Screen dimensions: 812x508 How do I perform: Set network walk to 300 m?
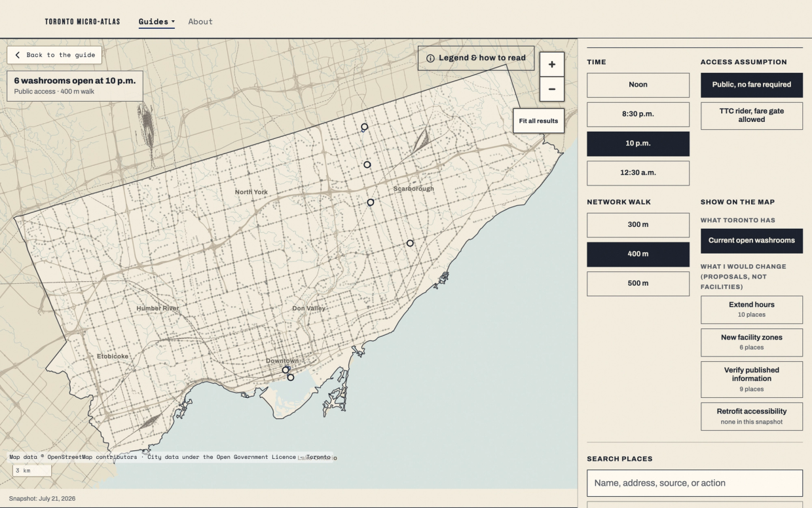pyautogui.click(x=638, y=225)
